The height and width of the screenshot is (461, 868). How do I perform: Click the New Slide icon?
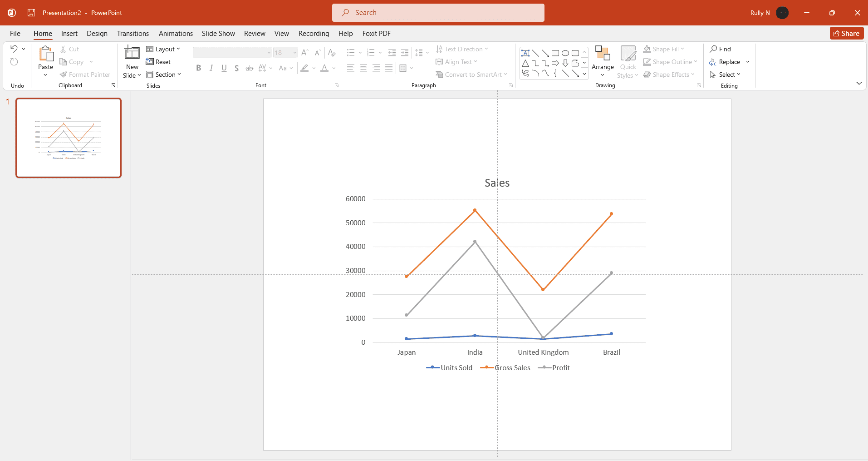[132, 52]
